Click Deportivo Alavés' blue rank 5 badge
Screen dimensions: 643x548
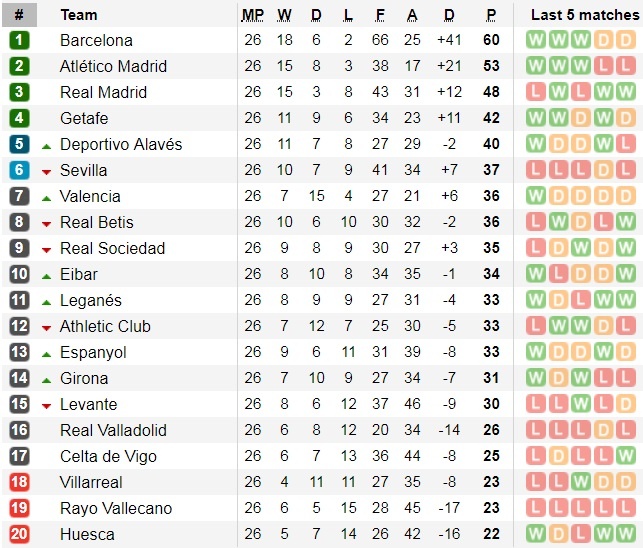(20, 144)
